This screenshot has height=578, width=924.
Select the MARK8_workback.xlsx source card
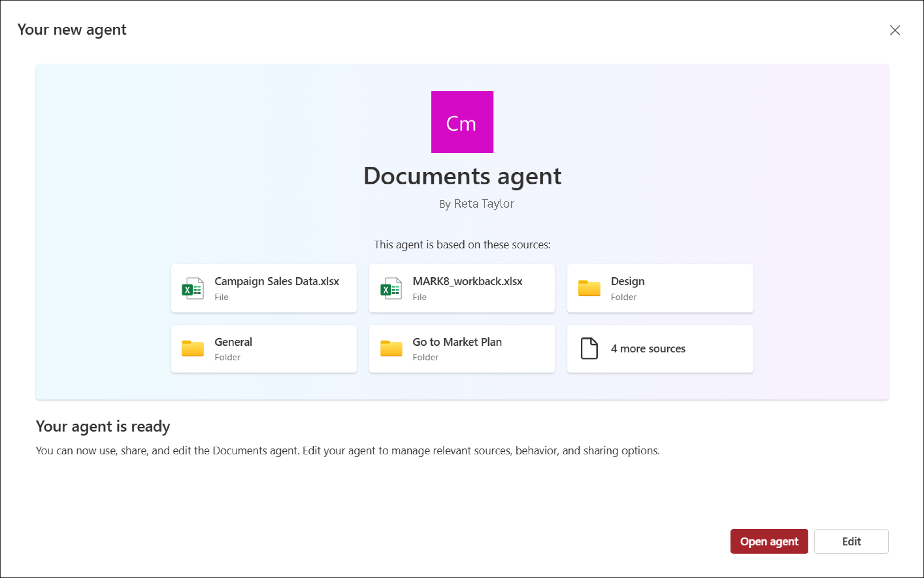click(x=462, y=289)
